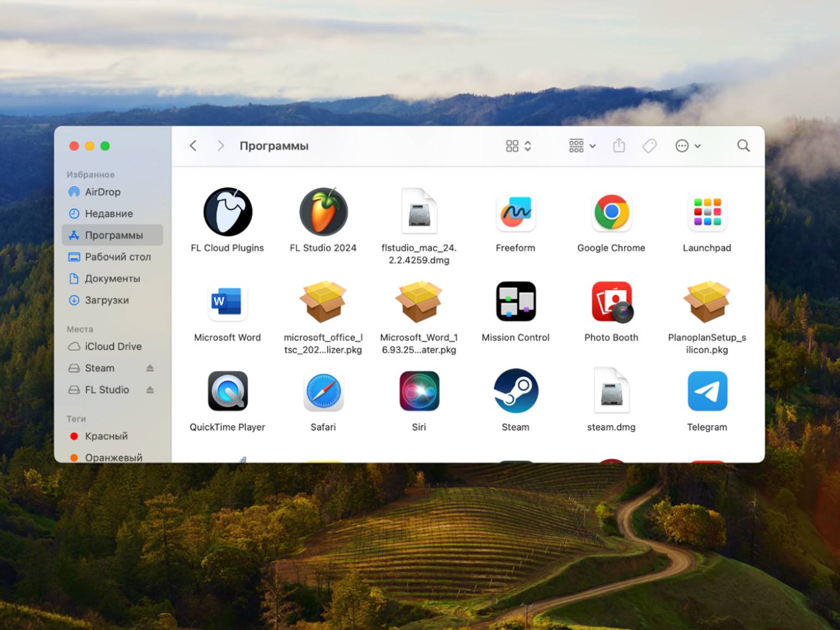840x630 pixels.
Task: Click the 'Launchpad' name label
Action: 707,248
